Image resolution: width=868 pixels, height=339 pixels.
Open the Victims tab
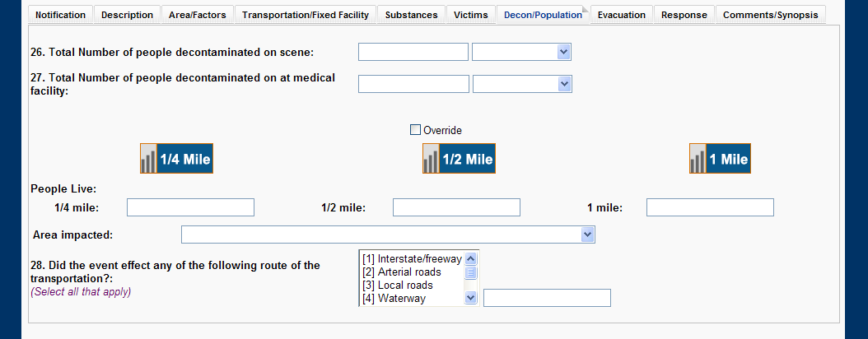[471, 15]
